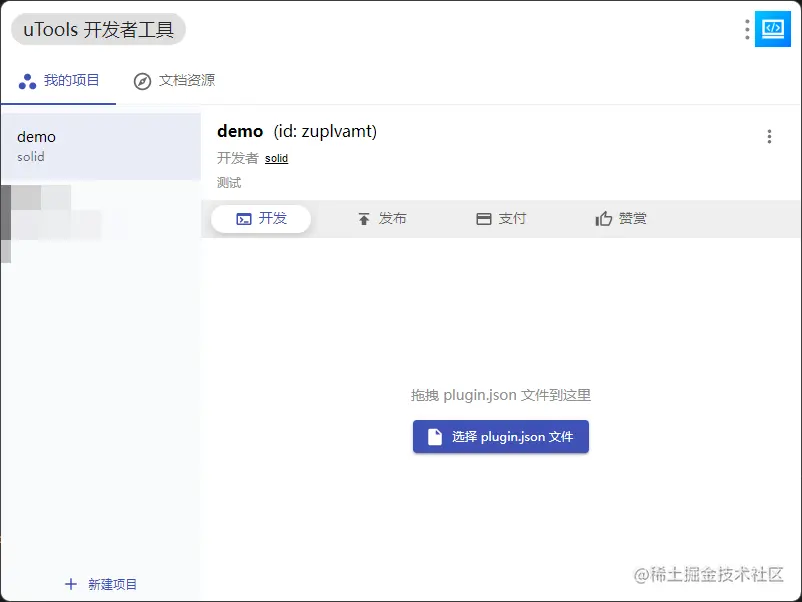Viewport: 802px width, 602px height.
Task: Select the 开发 tab
Action: 261,219
